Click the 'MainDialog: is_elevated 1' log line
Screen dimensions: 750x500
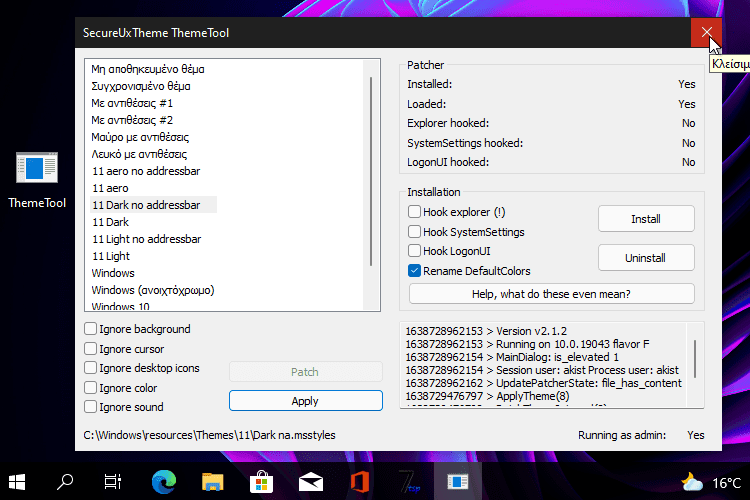pyautogui.click(x=512, y=357)
